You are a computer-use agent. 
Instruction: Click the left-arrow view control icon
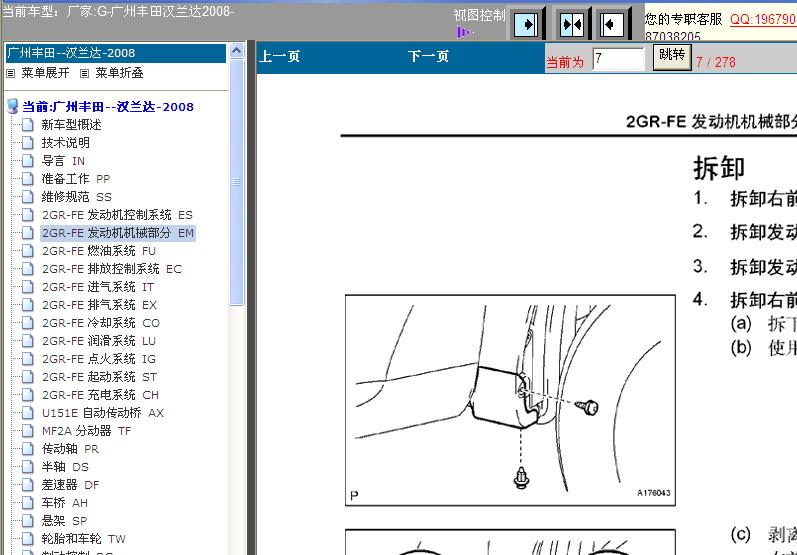tap(611, 24)
